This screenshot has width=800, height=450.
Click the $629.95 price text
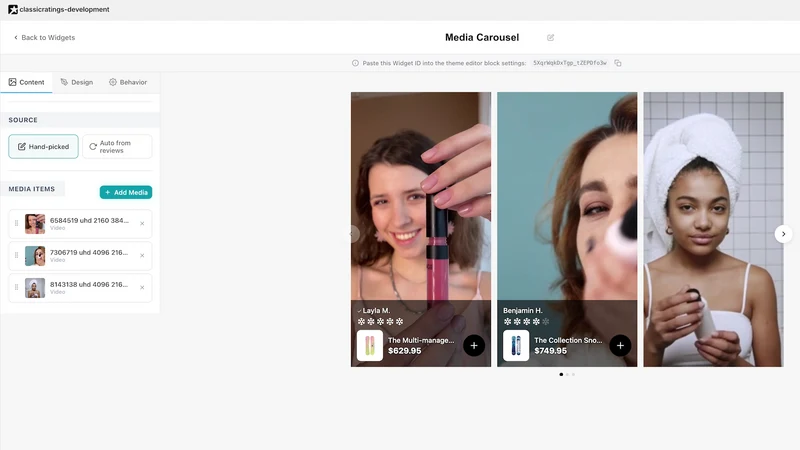[x=405, y=351]
